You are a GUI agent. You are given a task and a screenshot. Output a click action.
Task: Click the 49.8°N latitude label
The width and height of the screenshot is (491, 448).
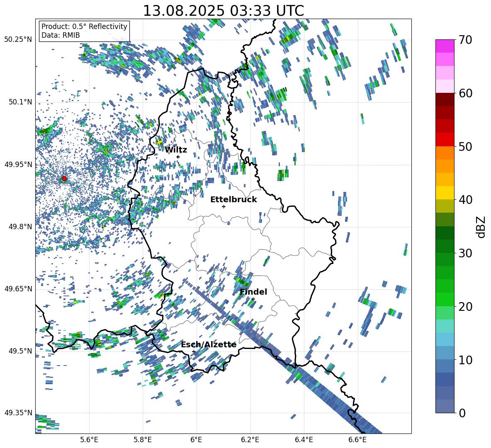pos(20,227)
